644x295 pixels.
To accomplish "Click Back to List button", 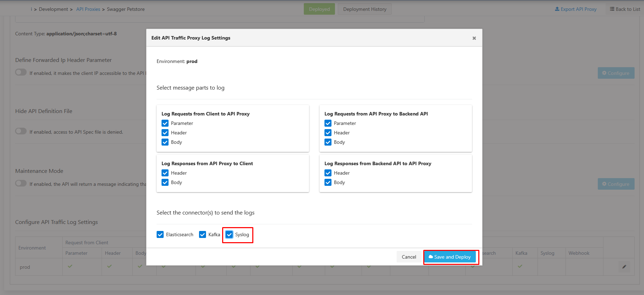I will point(625,9).
